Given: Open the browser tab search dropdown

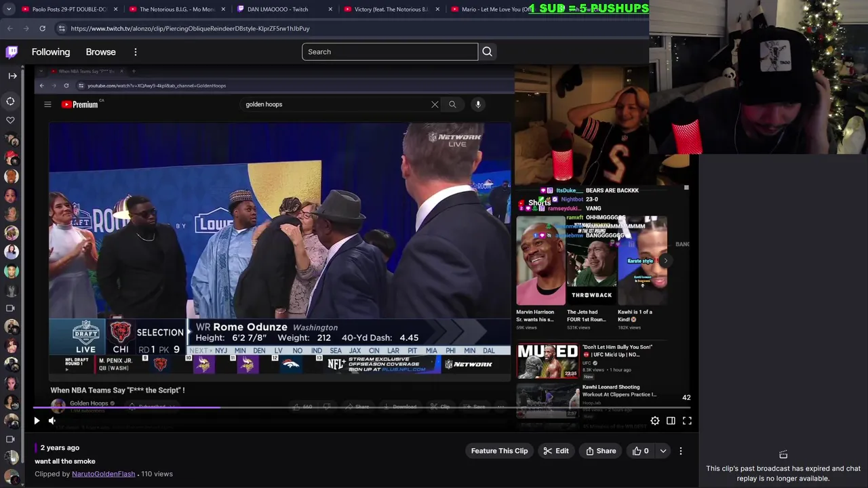Looking at the screenshot, I should [9, 9].
